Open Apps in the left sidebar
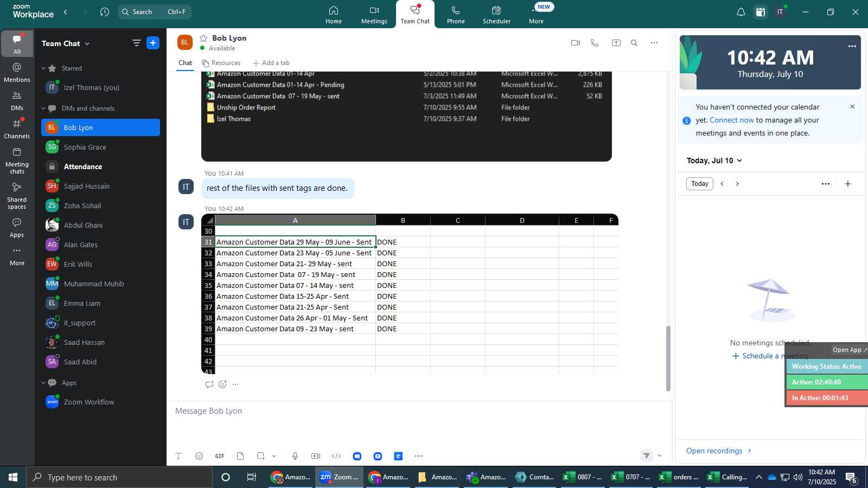This screenshot has width=868, height=488. 17,228
